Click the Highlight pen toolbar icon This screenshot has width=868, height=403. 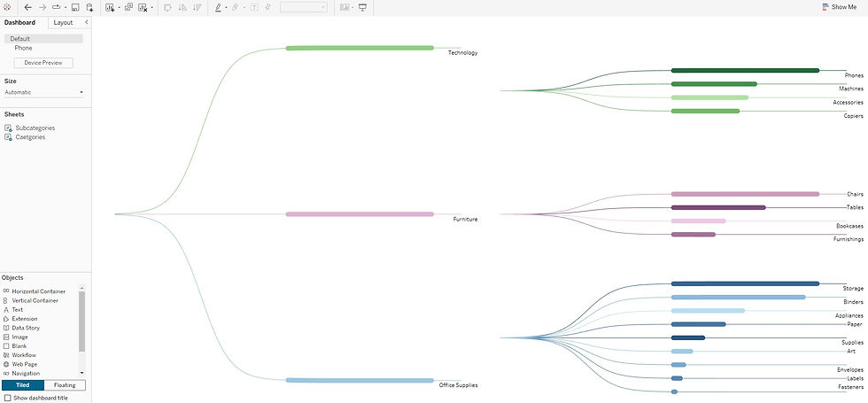(x=218, y=7)
